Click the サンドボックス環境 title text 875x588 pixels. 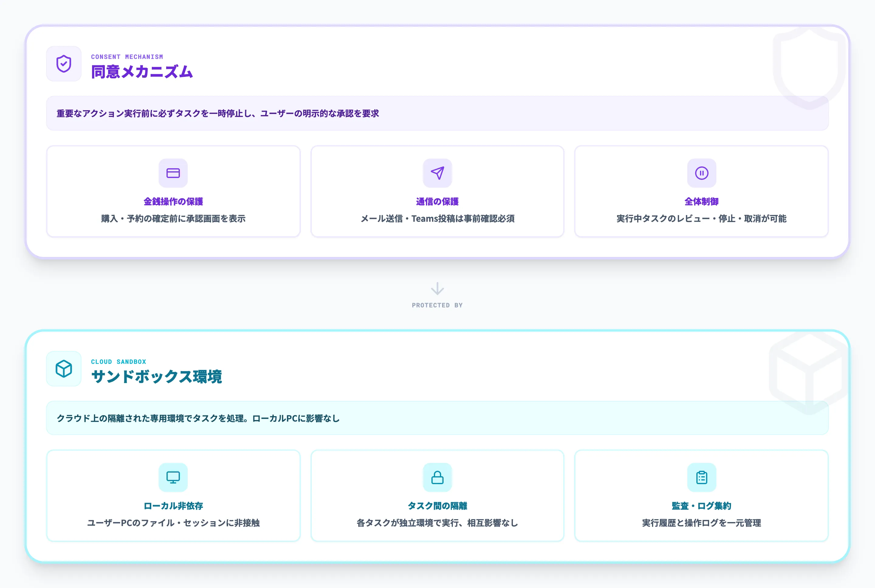157,378
